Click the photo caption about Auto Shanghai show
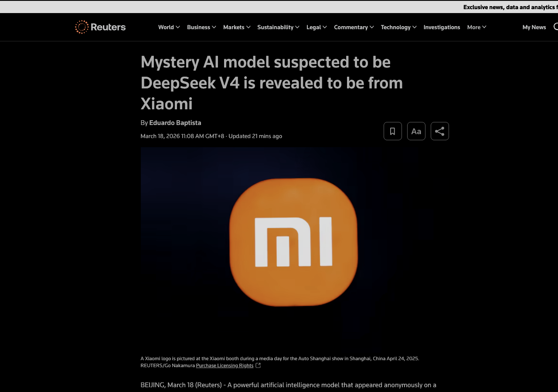The image size is (558, 392). (279, 358)
